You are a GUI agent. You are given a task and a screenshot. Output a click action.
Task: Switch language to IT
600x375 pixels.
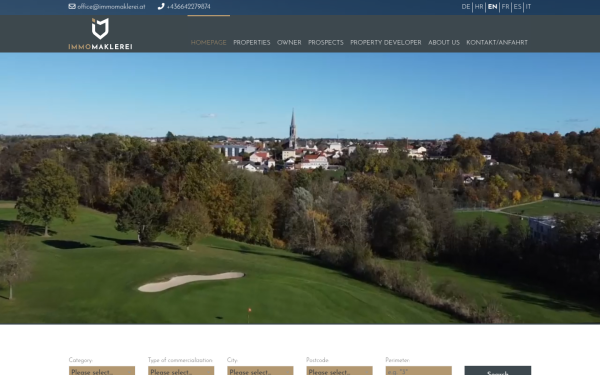tap(528, 7)
